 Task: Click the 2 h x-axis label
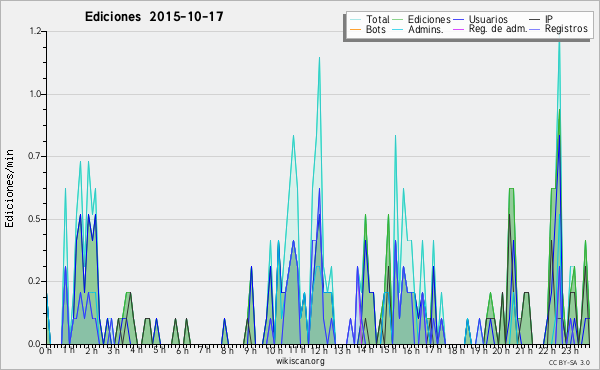91,351
